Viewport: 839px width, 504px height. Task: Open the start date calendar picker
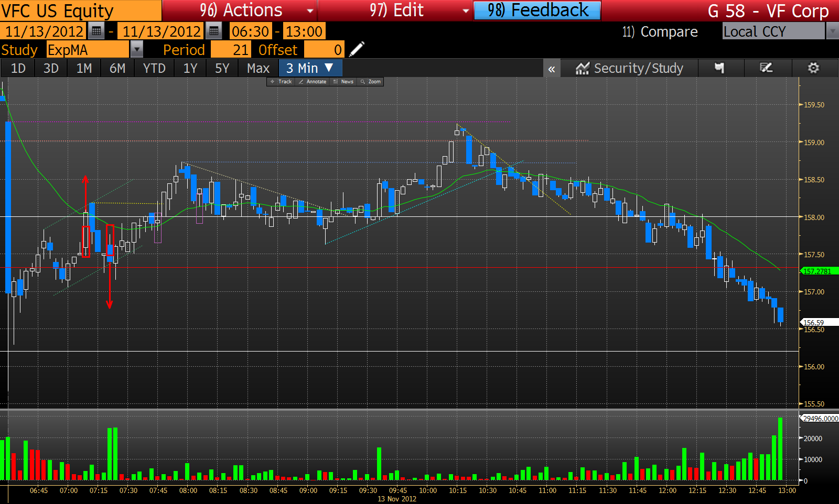click(96, 31)
